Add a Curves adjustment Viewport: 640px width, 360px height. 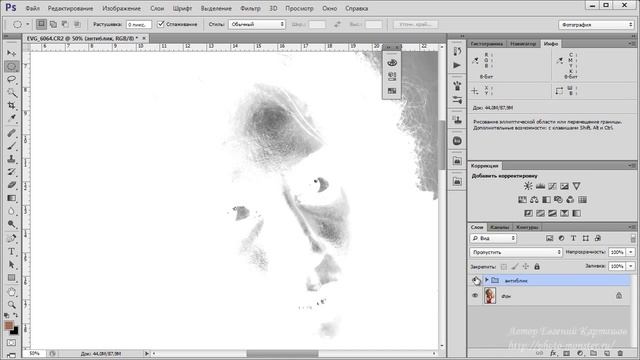pyautogui.click(x=552, y=186)
